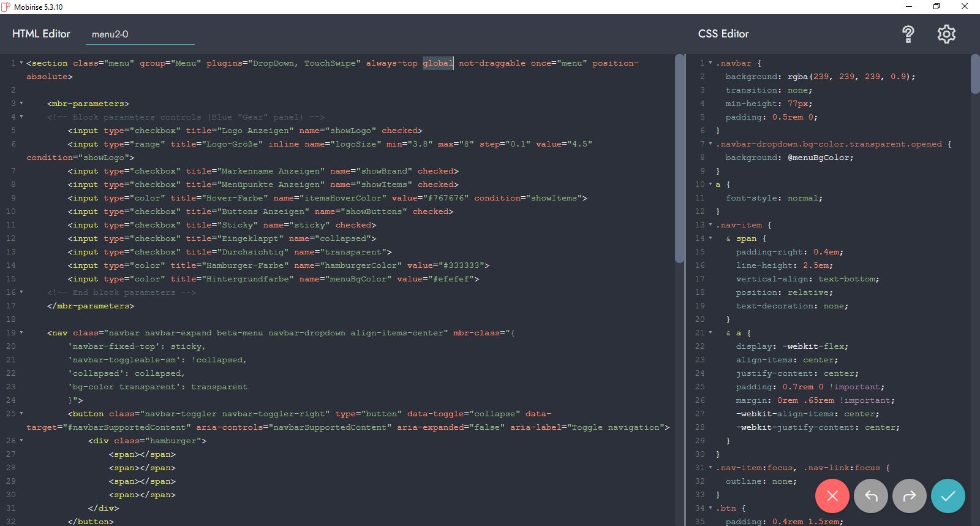The image size is (980, 526).
Task: Click the Mobirise app icon in title bar
Action: 6,7
